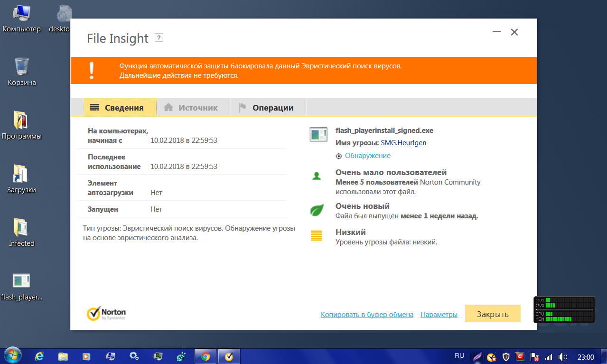607x364 pixels.
Task: Click the green leaf icon for Очень новый
Action: click(317, 210)
